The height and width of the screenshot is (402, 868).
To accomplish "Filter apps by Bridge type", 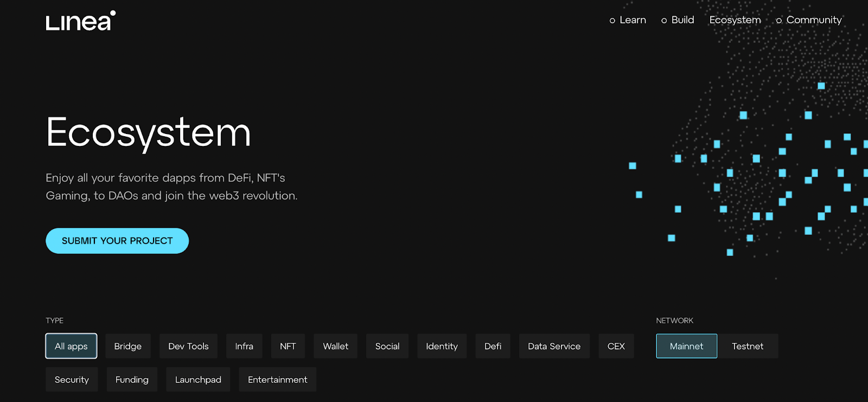I will coord(128,346).
